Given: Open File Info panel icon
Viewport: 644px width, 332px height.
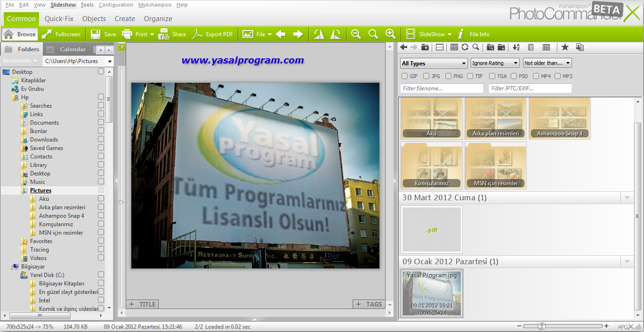Looking at the screenshot, I should 461,34.
